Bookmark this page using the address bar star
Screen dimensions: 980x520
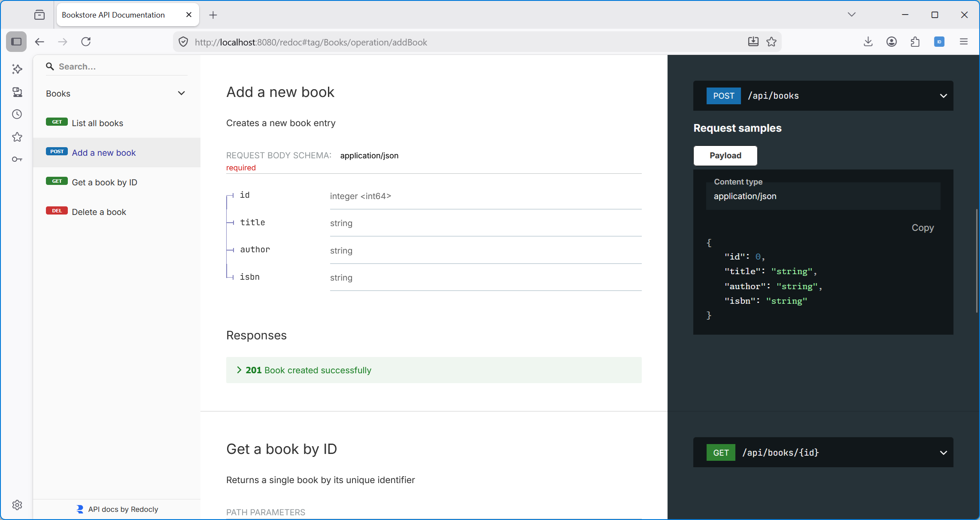[x=771, y=42]
